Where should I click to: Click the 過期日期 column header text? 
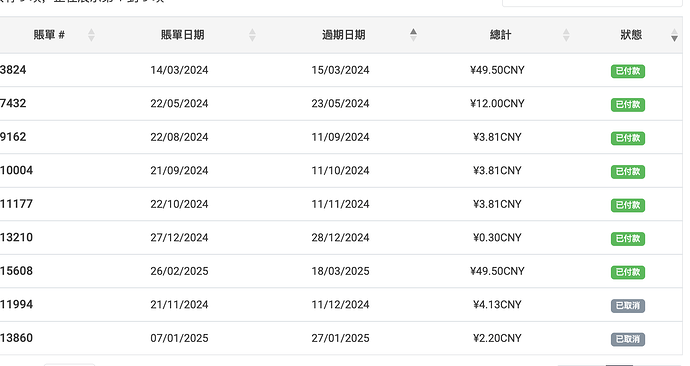click(344, 35)
